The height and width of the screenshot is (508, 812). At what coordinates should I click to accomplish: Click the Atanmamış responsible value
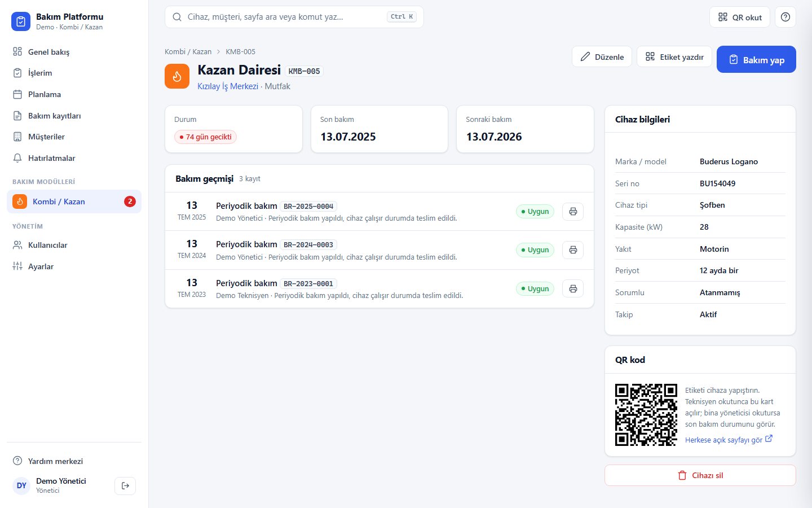(x=720, y=292)
